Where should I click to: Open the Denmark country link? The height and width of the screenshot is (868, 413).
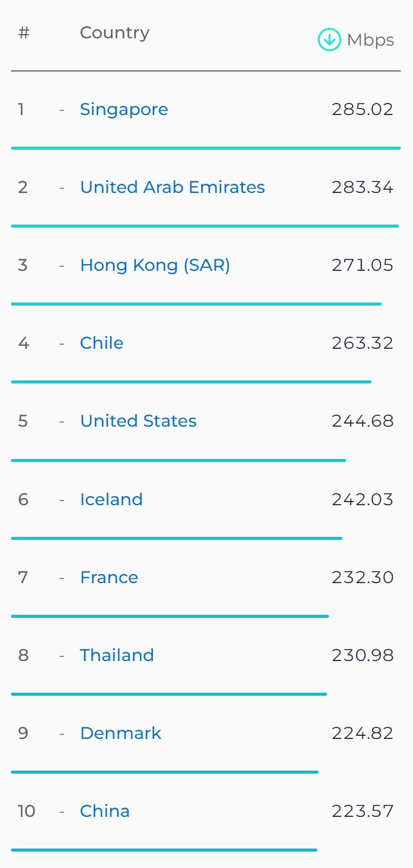coord(121,733)
